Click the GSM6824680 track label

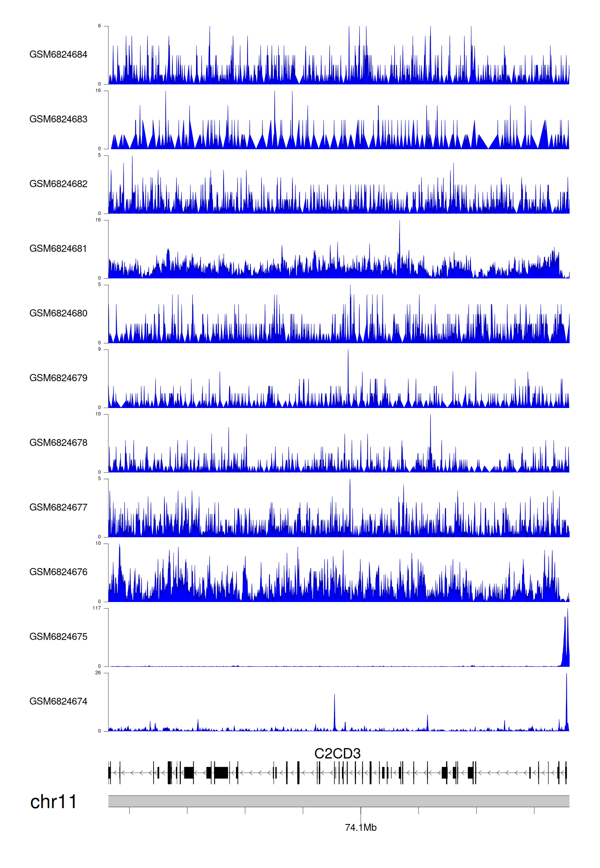click(58, 313)
